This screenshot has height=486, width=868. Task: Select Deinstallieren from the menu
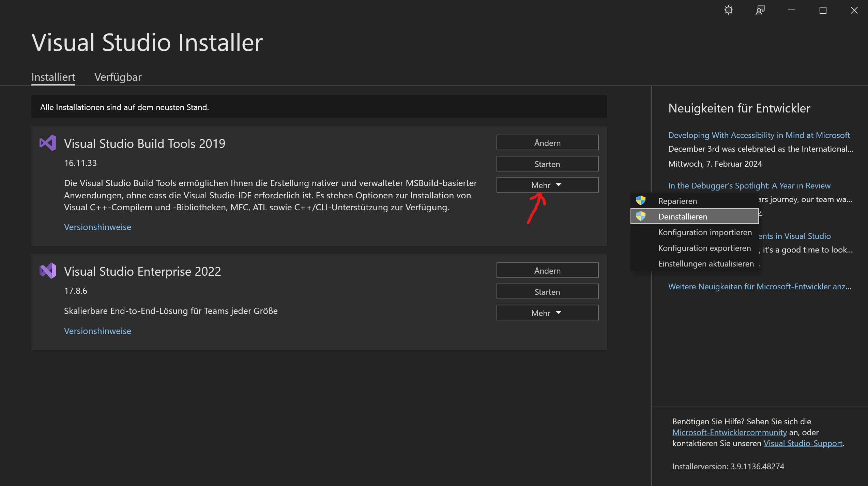click(x=695, y=216)
